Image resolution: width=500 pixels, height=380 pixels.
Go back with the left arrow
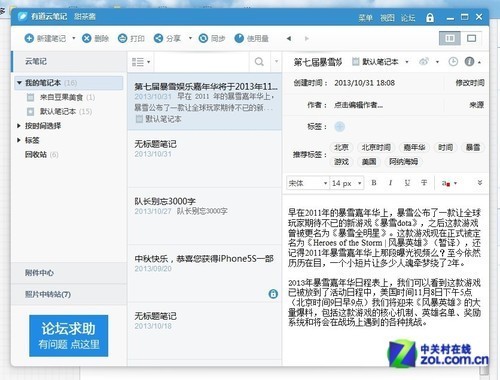[289, 39]
